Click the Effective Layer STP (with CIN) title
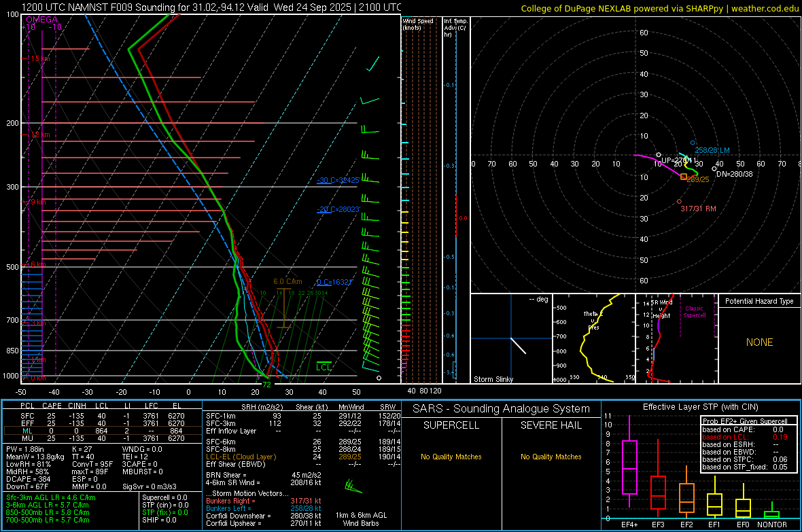Screen dimensions: 802x532 (700, 407)
